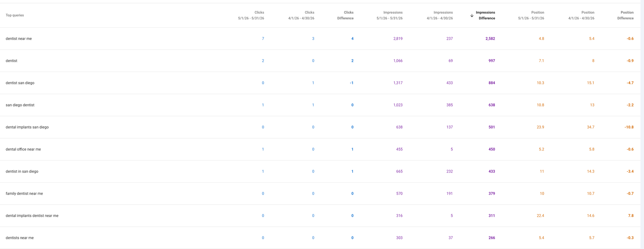Screen dimensions: 644x249
Task: Click the -2.2 position difference value
Action: [630, 105]
